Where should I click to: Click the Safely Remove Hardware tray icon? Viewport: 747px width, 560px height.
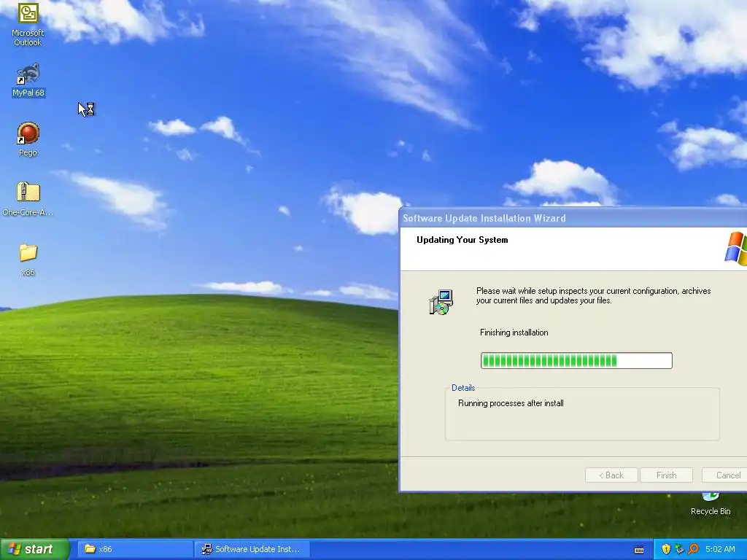(x=679, y=549)
